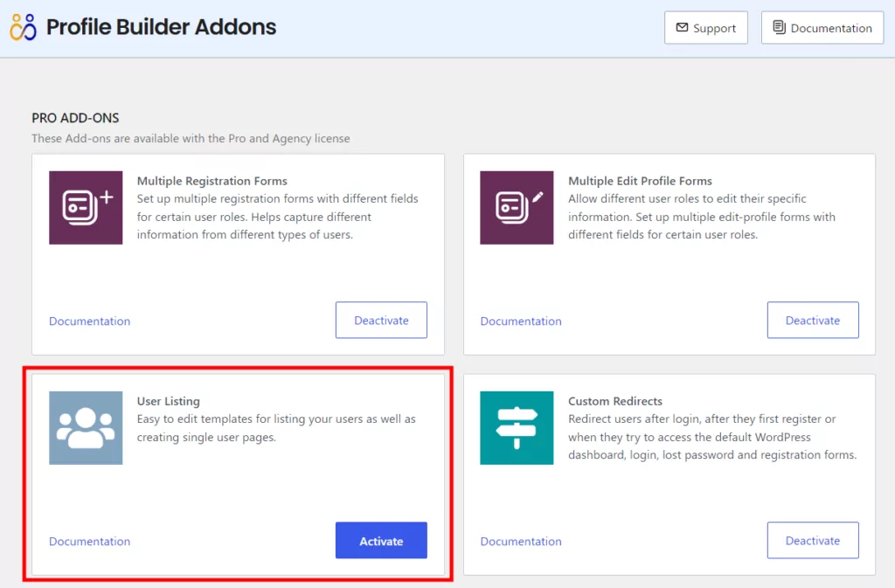The height and width of the screenshot is (588, 895).
Task: Click the Multiple Registration Forms title text
Action: (212, 181)
